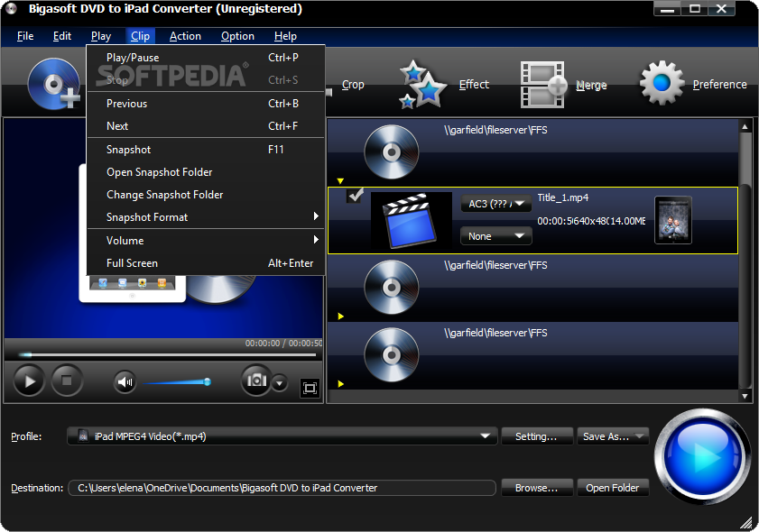This screenshot has height=532, width=759.
Task: Click the Preference toolbar label
Action: tap(719, 85)
